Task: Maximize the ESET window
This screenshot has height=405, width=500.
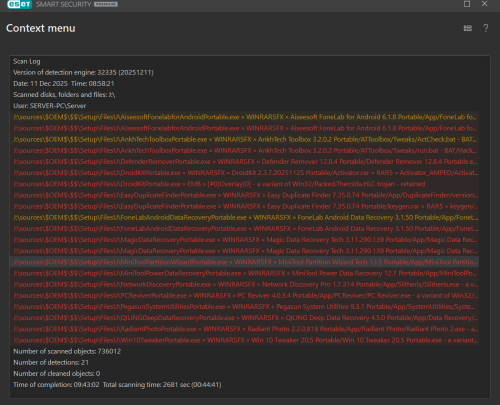Action: tap(467, 4)
